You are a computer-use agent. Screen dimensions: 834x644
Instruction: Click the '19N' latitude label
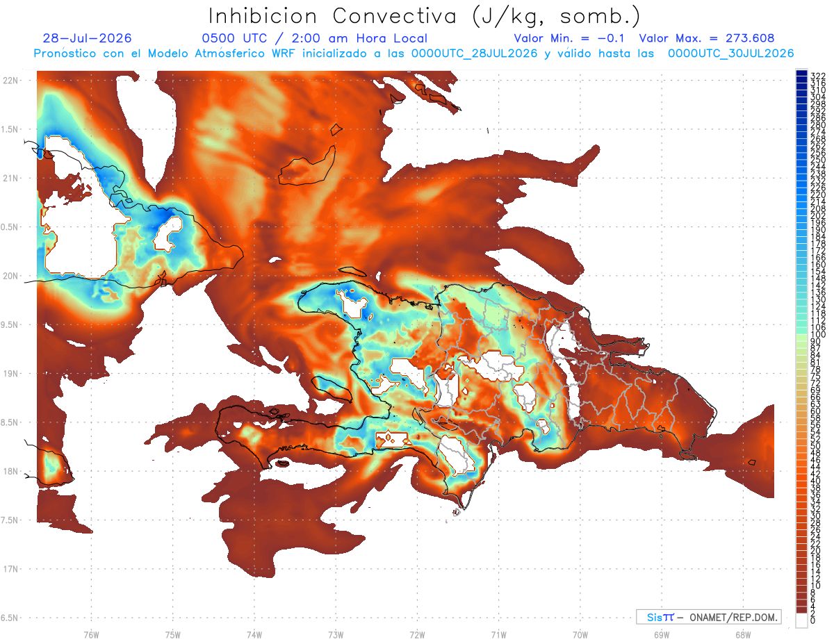(x=10, y=374)
